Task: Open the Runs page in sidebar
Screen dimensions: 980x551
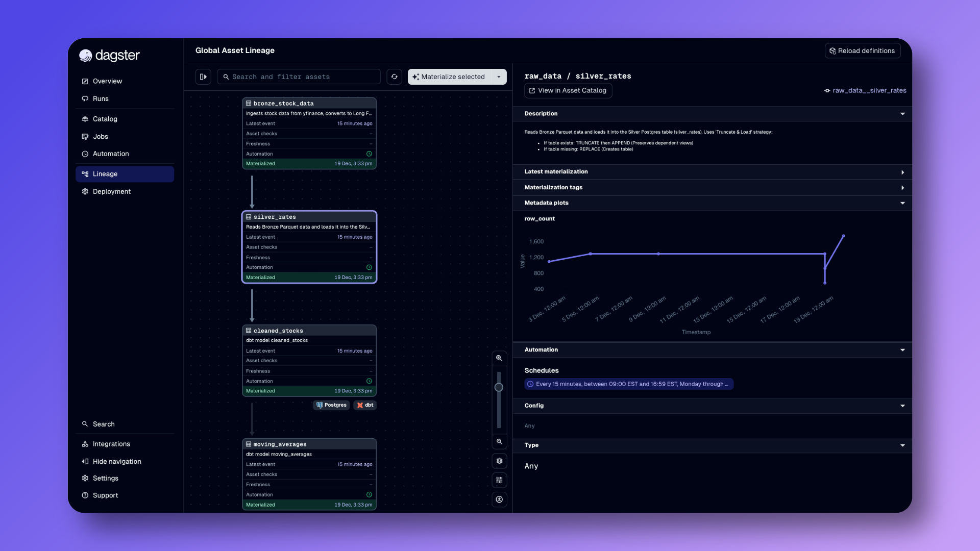Action: 101,99
